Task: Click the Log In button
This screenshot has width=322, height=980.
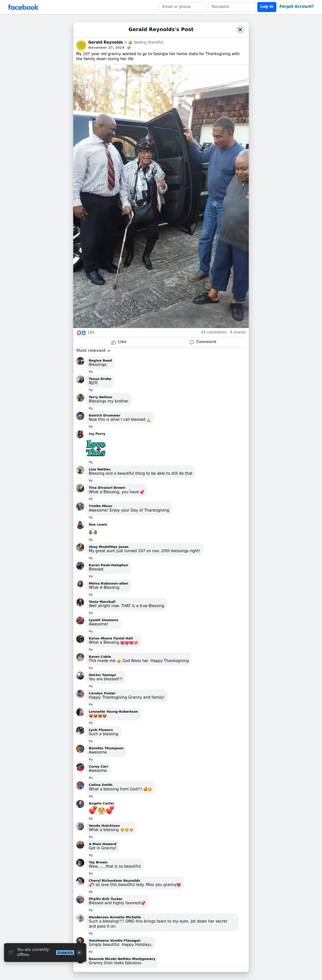Action: pyautogui.click(x=267, y=7)
